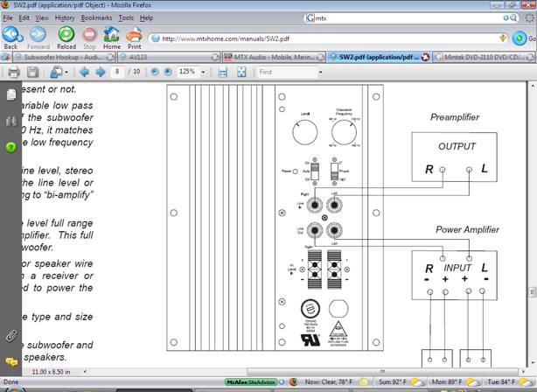
Task: Go to previous PDF page
Action: (x=84, y=72)
